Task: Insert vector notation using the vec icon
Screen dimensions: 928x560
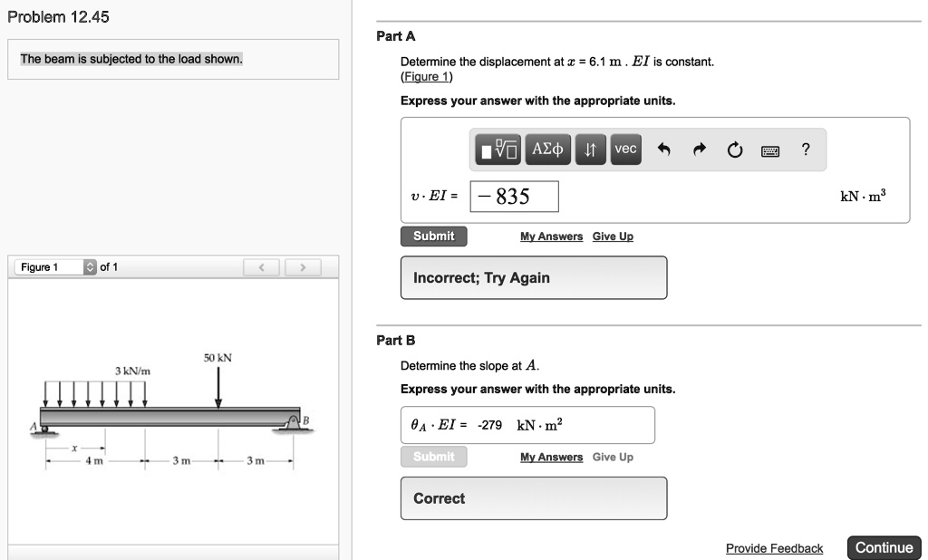Action: [x=624, y=150]
